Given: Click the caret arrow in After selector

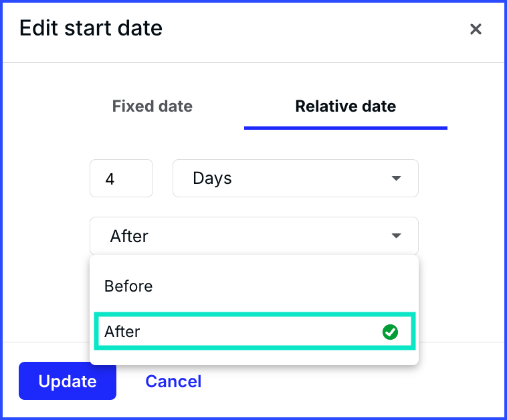Looking at the screenshot, I should [396, 235].
